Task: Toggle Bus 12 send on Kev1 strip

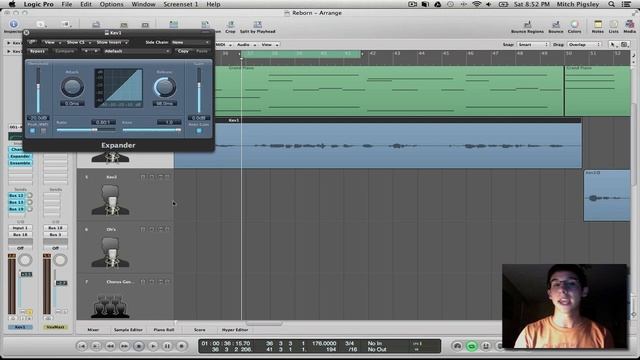Action: [17, 196]
